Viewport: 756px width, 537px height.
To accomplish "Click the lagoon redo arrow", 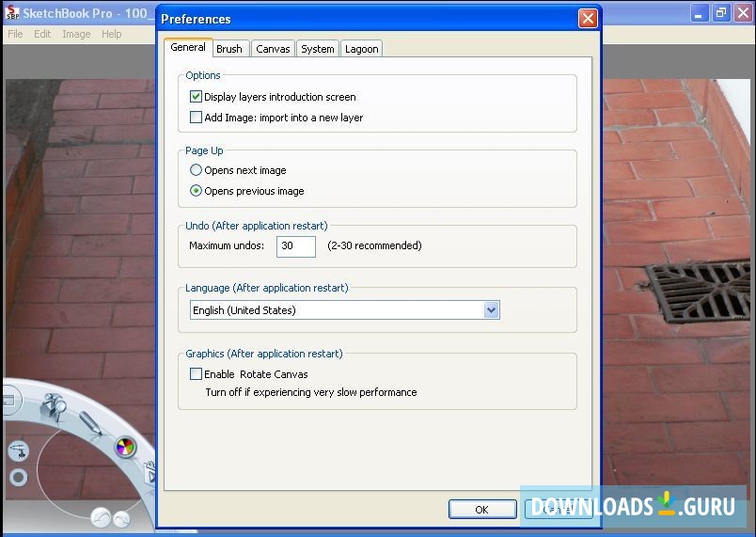I will (x=121, y=519).
